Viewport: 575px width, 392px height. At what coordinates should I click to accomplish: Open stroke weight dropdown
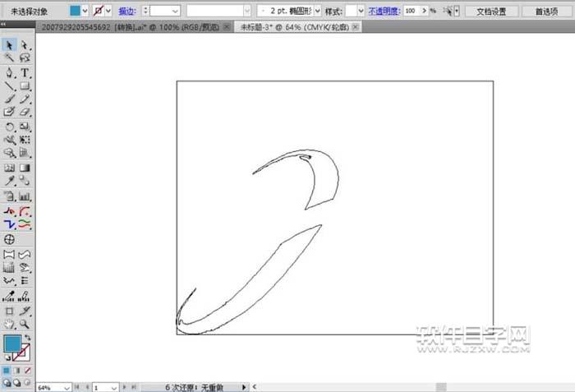pyautogui.click(x=175, y=11)
